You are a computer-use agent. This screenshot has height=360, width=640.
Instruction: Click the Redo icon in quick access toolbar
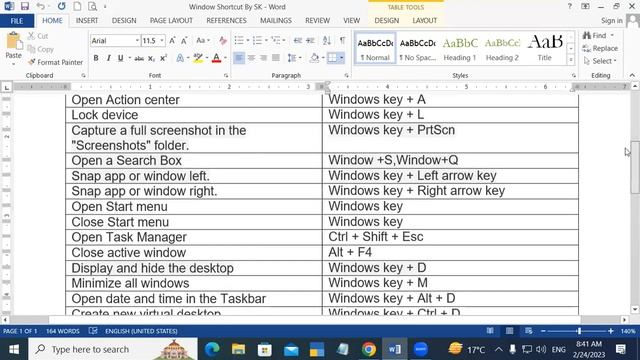pyautogui.click(x=61, y=7)
